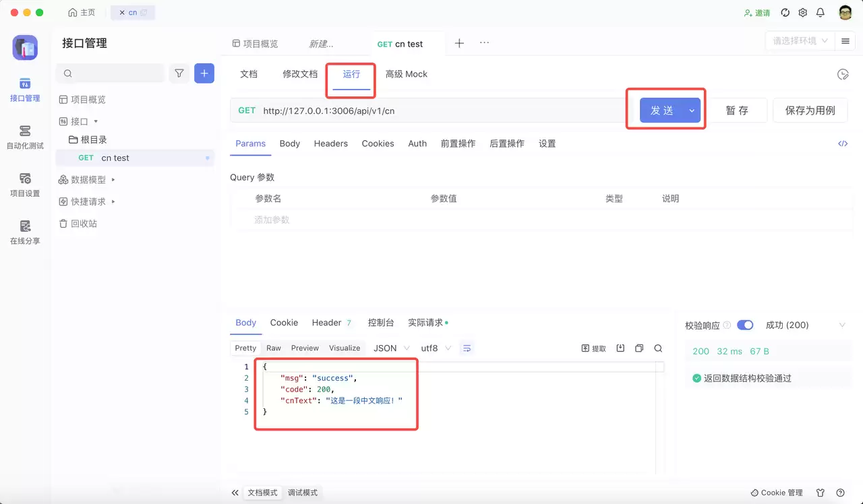Open Cookie 管理
The image size is (863, 504).
[x=777, y=493]
